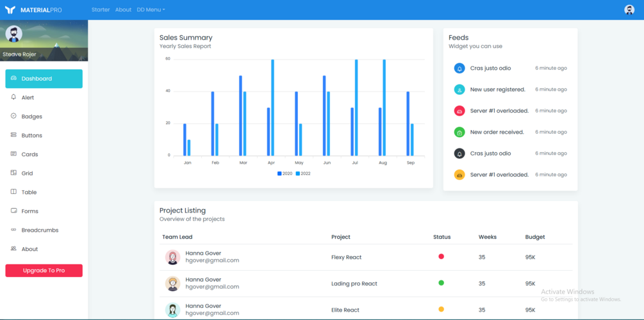Click the Upgrade To Pro button
Screen dimensions: 644x320
coord(44,270)
